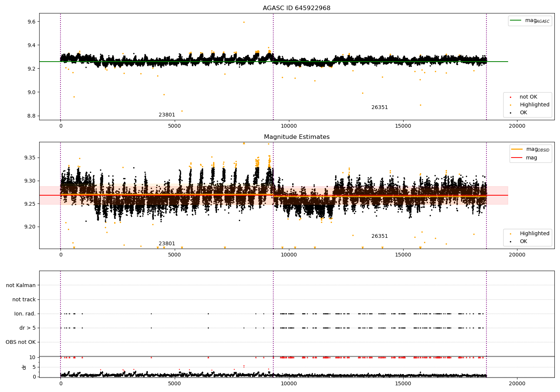Click the red 'mag' legend line sample
This screenshot has width=560, height=392.
[x=517, y=158]
